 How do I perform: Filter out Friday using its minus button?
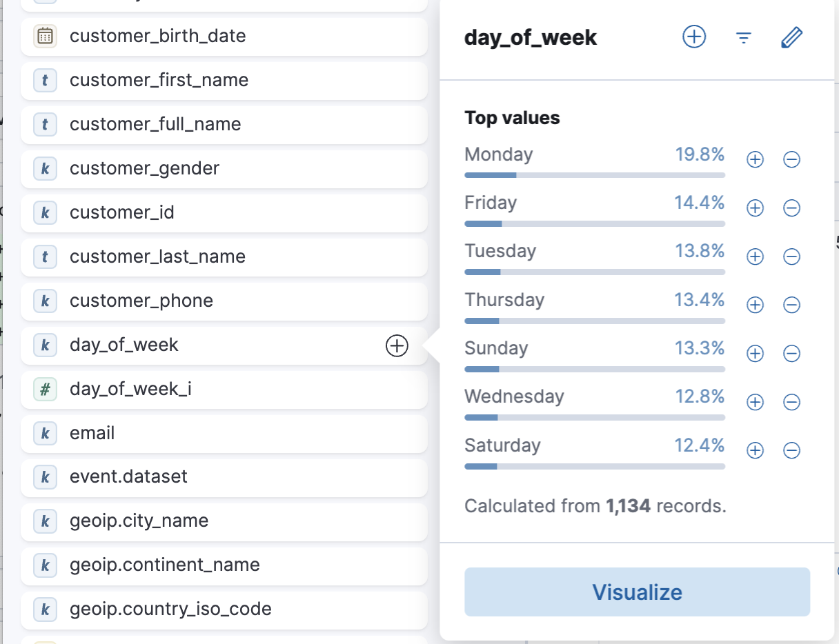click(791, 208)
